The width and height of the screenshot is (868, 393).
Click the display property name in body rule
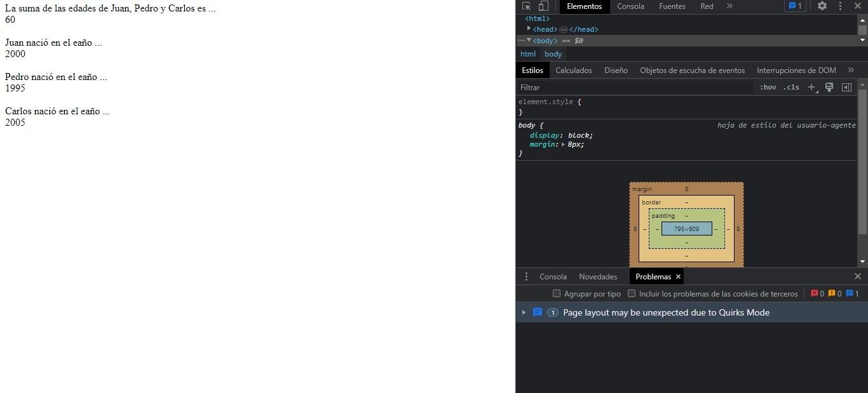tap(543, 135)
